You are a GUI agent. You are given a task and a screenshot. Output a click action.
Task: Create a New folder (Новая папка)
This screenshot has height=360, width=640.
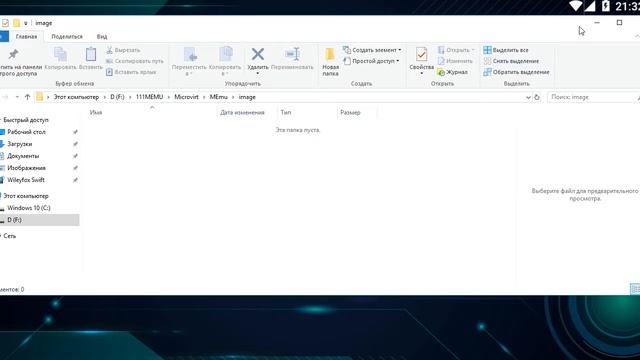(330, 61)
